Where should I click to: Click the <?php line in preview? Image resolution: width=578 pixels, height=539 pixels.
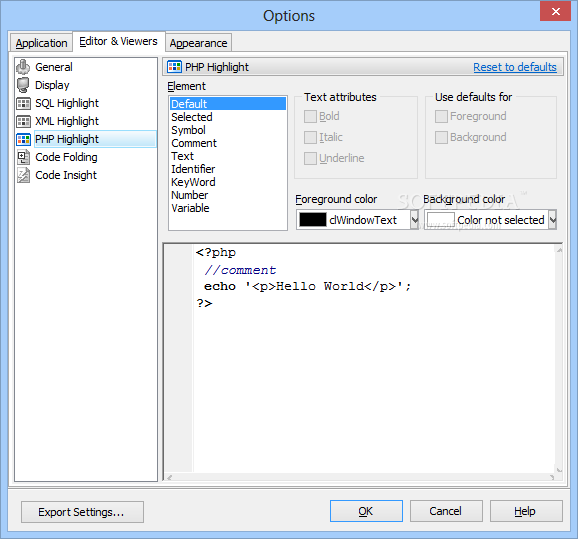click(216, 253)
